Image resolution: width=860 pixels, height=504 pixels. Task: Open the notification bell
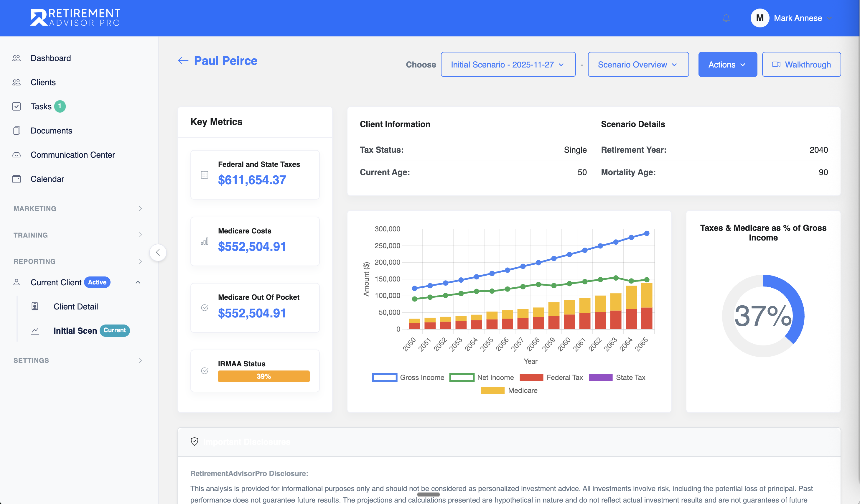click(726, 18)
